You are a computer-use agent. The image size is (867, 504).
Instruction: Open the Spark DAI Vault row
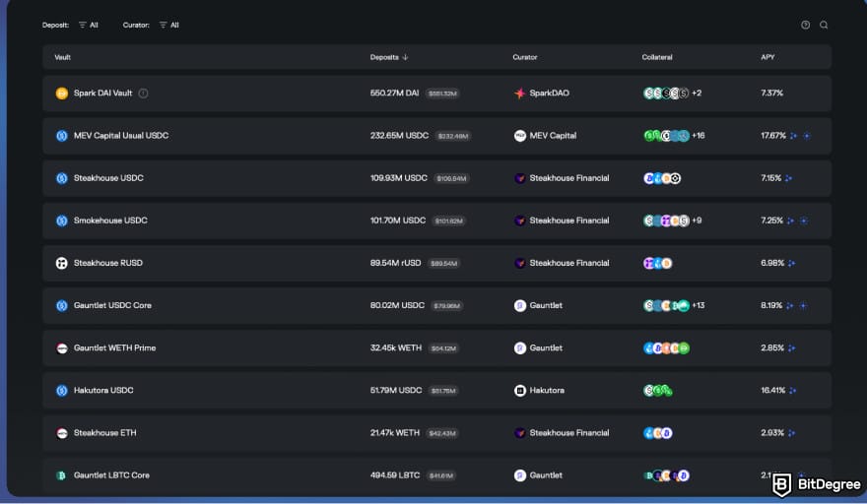[x=436, y=94]
